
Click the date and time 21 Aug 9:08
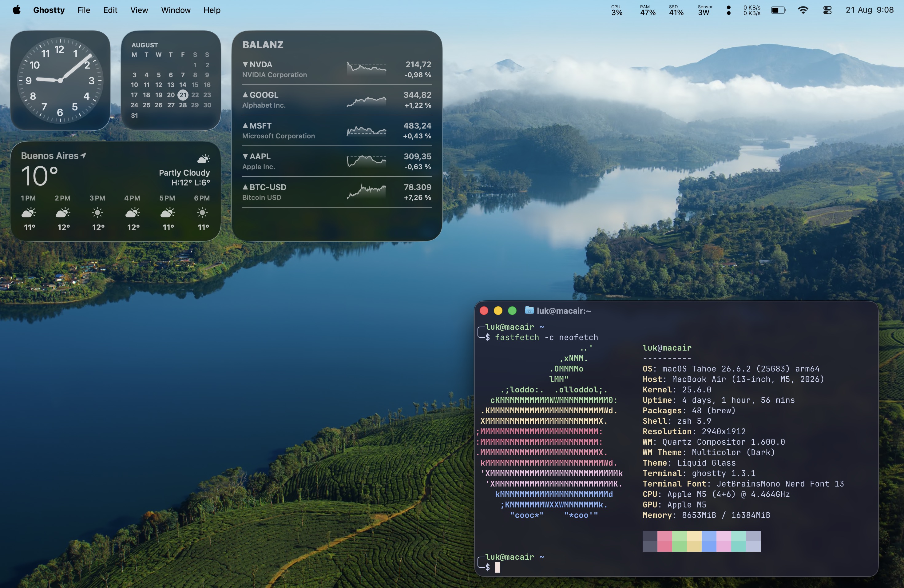(870, 10)
